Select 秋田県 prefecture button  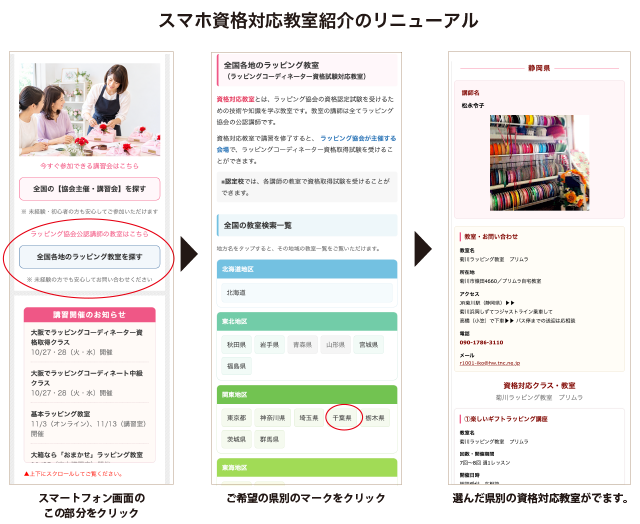coord(237,345)
